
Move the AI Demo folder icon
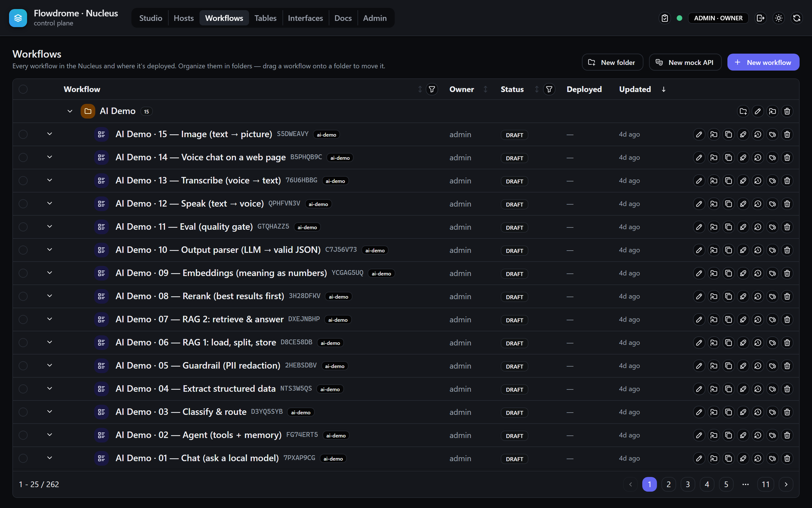[773, 111]
